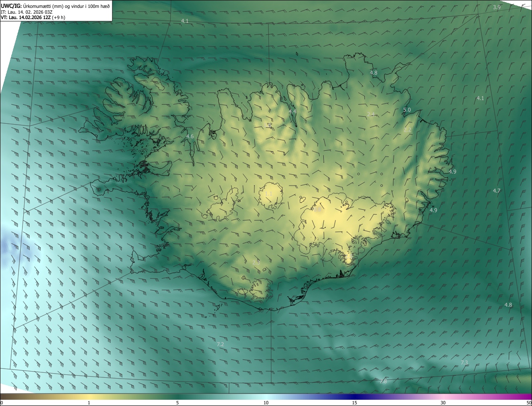This screenshot has width=532, height=406.
Task: Click the color scale tick labeled 50
Action: [x=529, y=403]
